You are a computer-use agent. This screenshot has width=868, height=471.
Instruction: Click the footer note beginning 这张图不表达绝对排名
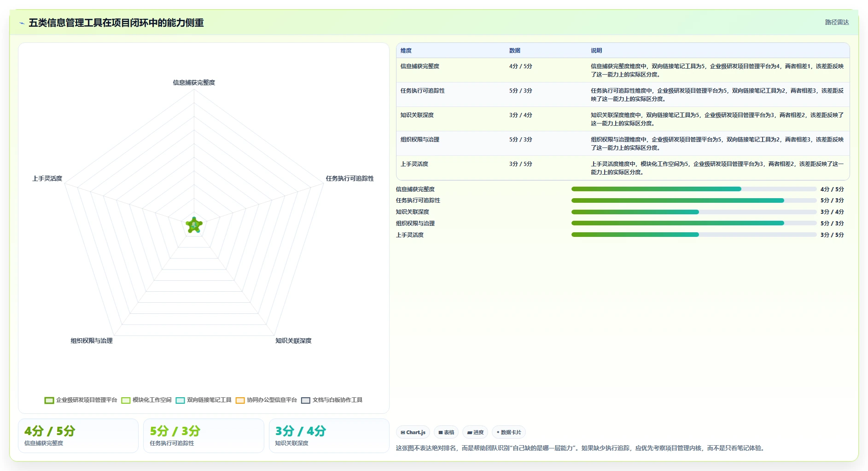click(x=581, y=448)
